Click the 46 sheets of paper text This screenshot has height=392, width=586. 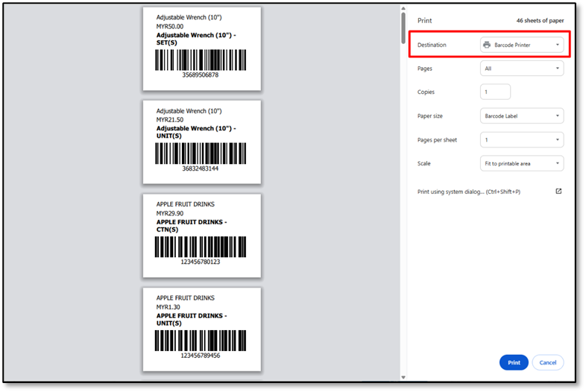coord(540,21)
